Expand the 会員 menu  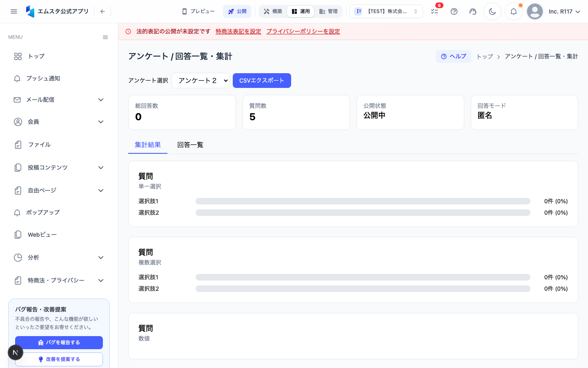coord(59,122)
